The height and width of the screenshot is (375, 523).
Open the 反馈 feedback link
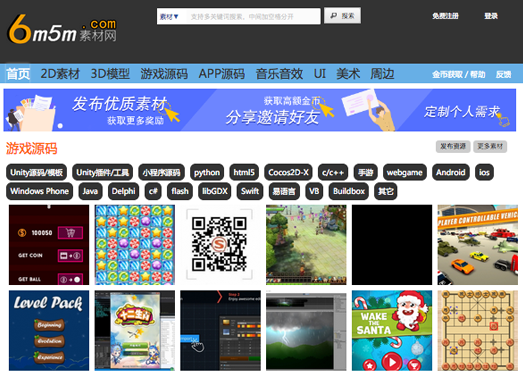coord(503,74)
